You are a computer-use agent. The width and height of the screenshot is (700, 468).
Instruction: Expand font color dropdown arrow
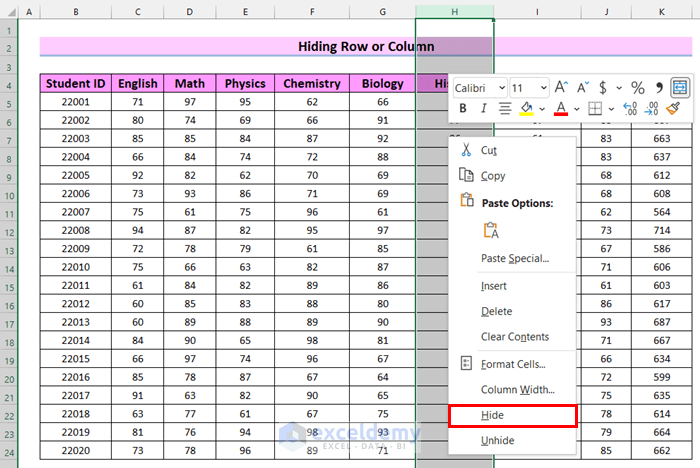pos(576,109)
